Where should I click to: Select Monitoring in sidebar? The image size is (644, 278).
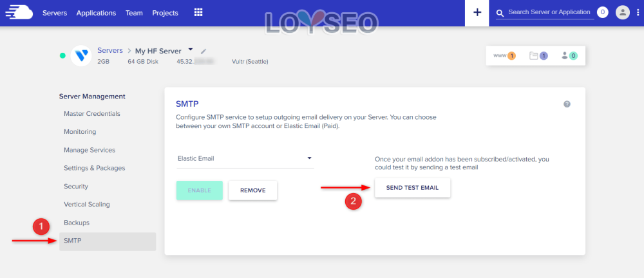point(80,132)
